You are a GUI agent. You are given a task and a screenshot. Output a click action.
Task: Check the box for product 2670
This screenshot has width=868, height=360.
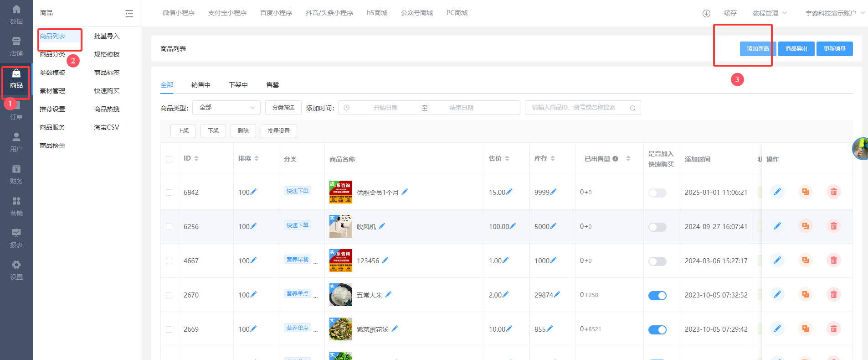point(169,295)
